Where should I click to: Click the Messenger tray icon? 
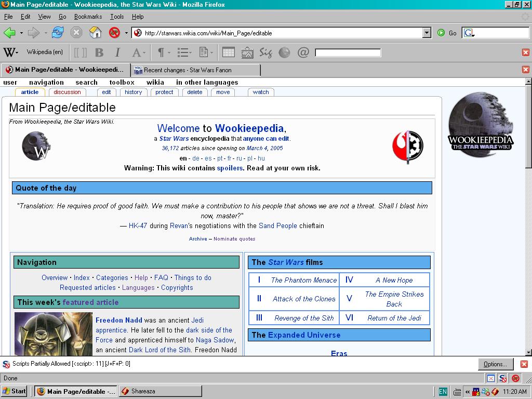tap(485, 392)
